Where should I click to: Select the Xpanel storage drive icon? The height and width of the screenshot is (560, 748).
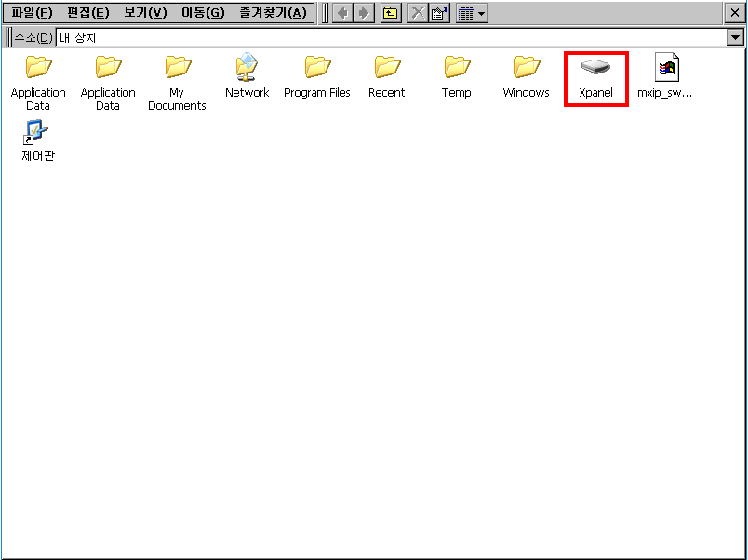point(595,79)
